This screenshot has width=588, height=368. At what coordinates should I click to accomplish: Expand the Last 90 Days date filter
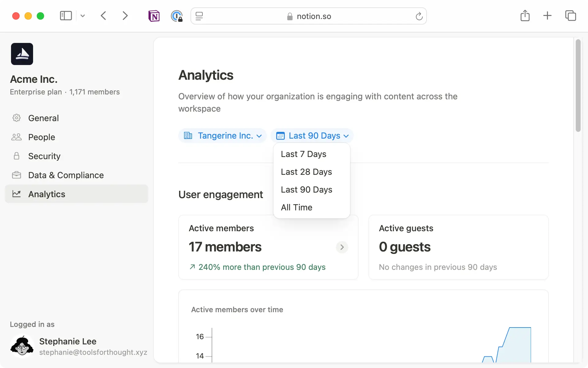point(312,136)
